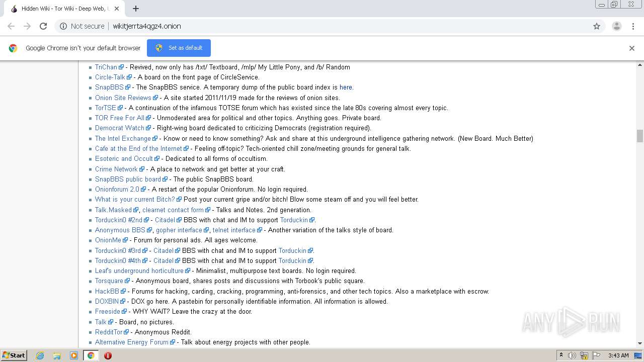Open the Torduckin0 #2nd link

point(119,220)
